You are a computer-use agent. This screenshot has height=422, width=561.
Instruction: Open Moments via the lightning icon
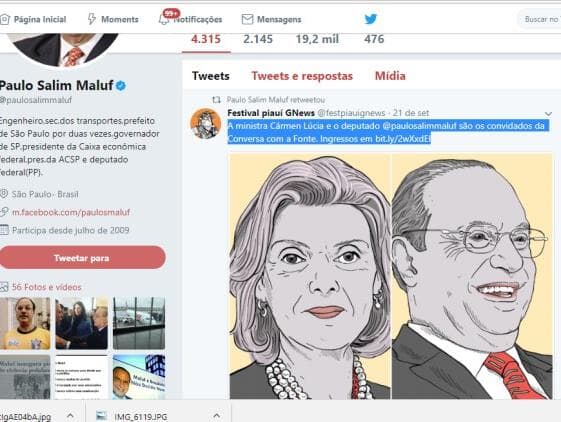[x=92, y=19]
